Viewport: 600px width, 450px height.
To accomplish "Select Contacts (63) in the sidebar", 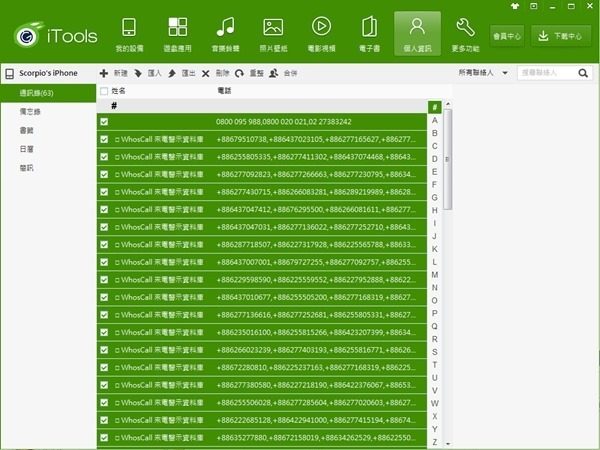I will pyautogui.click(x=48, y=93).
